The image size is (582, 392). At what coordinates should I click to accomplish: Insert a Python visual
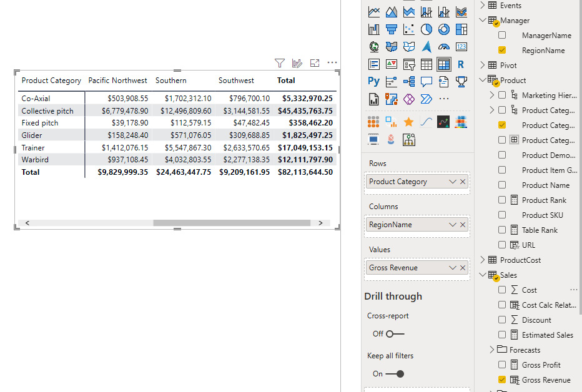point(374,81)
